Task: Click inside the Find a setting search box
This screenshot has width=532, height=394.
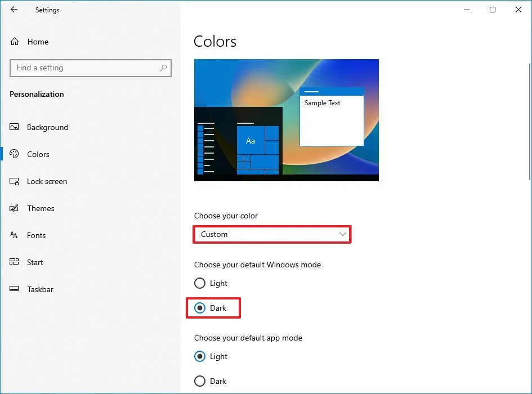Action: (90, 68)
